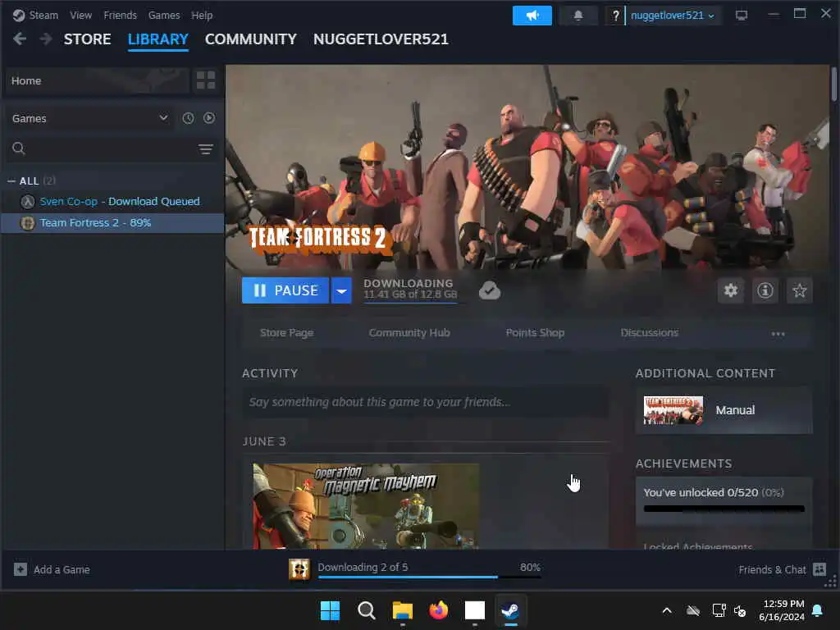Open Team Fortress 2 settings gear
840x630 pixels.
point(731,290)
